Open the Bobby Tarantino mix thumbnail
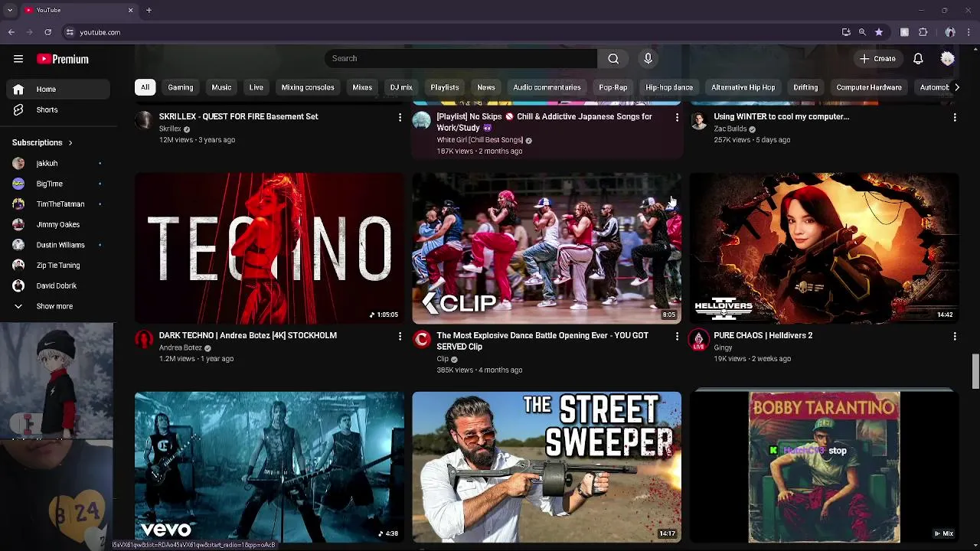The image size is (980, 551). 824,467
